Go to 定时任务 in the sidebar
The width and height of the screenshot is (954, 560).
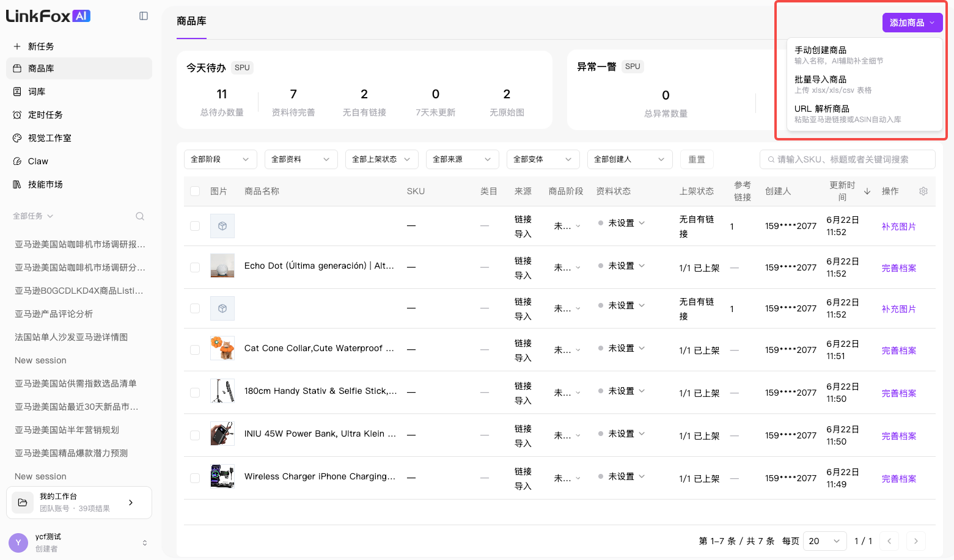pyautogui.click(x=79, y=115)
